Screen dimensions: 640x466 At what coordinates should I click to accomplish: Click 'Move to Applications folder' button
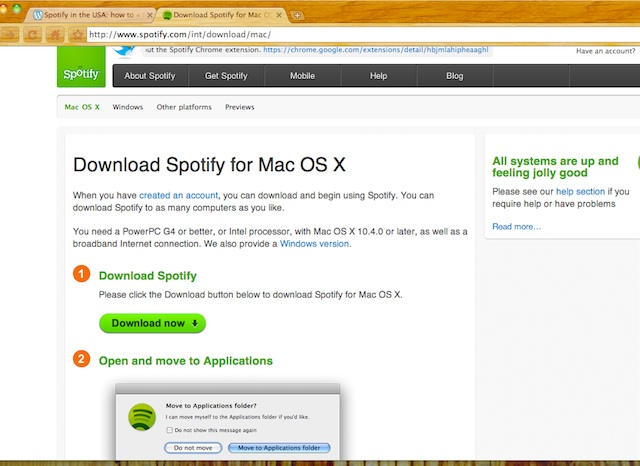coord(279,448)
